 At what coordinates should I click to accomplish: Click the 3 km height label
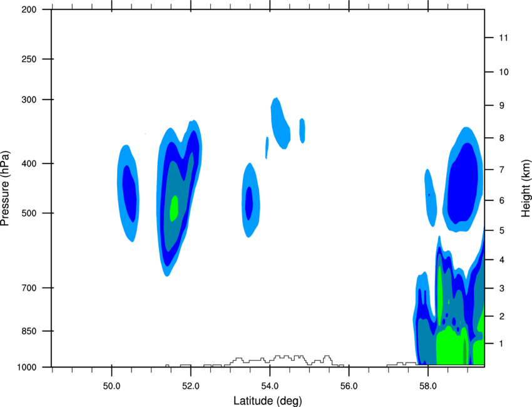click(x=502, y=289)
